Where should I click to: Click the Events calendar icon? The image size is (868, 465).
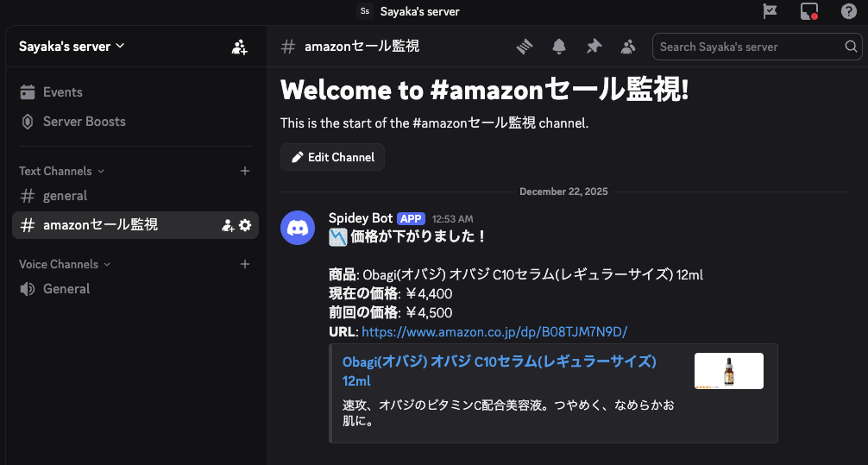point(27,92)
